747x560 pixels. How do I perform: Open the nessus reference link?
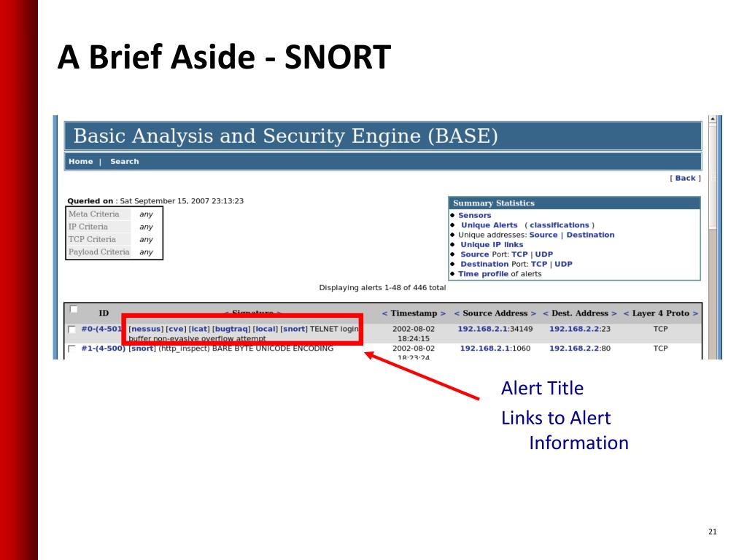coord(146,329)
